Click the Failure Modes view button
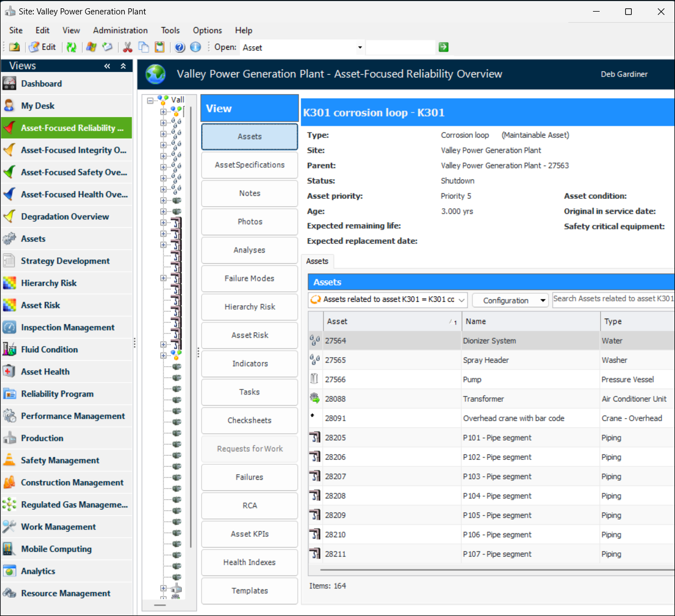The height and width of the screenshot is (616, 675). pyautogui.click(x=249, y=279)
